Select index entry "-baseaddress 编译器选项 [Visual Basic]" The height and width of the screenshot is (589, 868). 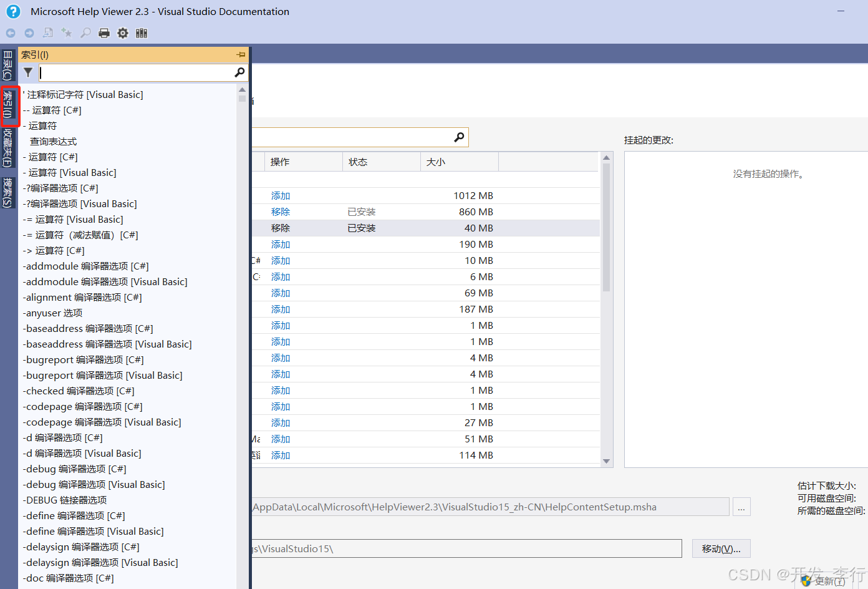coord(107,344)
